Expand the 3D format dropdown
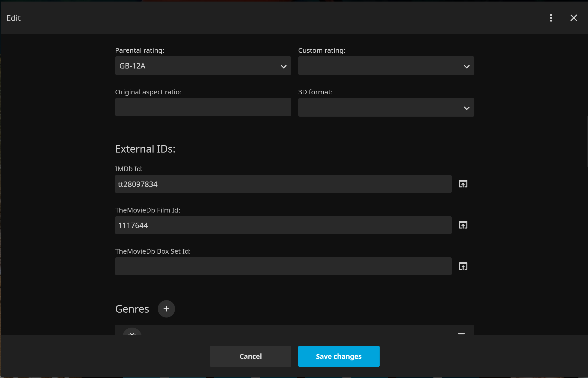Viewport: 588px width, 378px height. (x=386, y=107)
